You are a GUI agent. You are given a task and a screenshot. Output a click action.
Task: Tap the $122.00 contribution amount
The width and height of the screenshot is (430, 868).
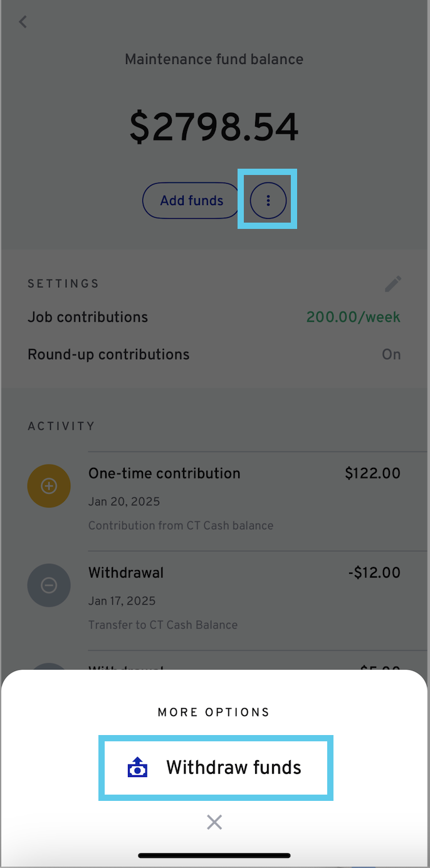pyautogui.click(x=372, y=474)
